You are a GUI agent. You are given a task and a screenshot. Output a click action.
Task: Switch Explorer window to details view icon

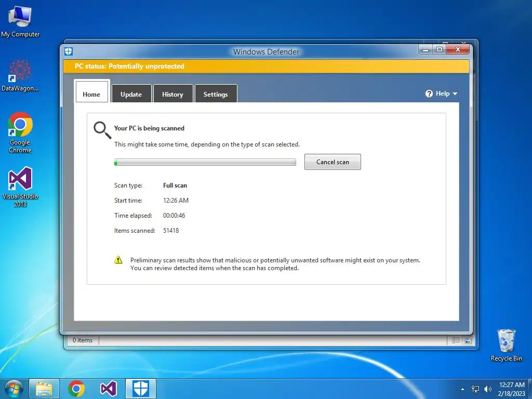(456, 340)
